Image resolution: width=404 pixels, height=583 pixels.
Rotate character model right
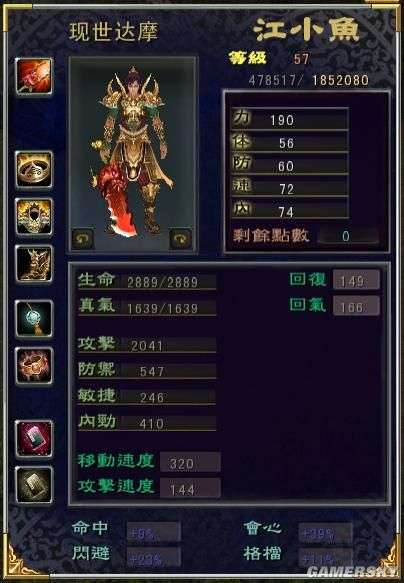(181, 238)
